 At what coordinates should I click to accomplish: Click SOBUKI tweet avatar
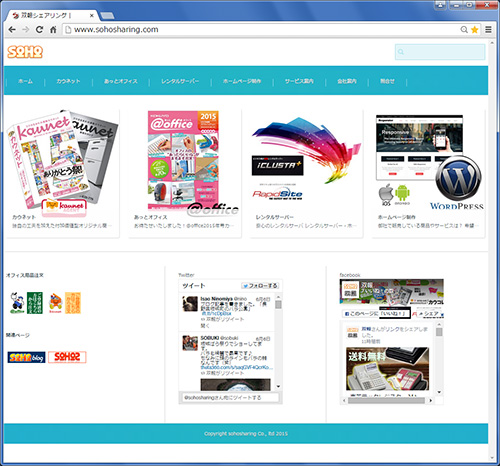[190, 343]
